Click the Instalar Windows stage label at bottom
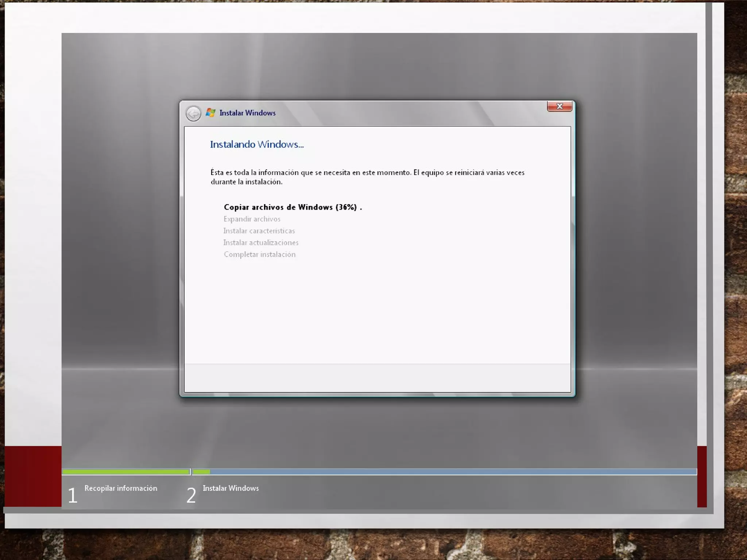Image resolution: width=747 pixels, height=560 pixels. [x=231, y=488]
